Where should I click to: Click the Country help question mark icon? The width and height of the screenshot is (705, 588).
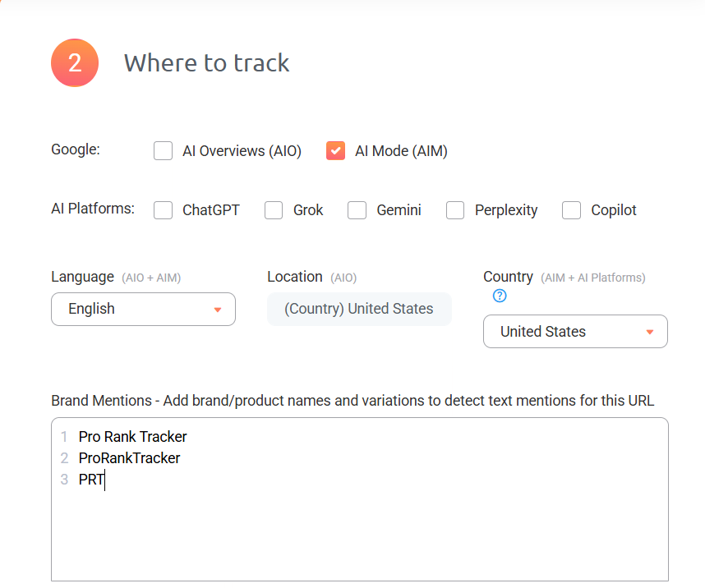click(x=500, y=296)
